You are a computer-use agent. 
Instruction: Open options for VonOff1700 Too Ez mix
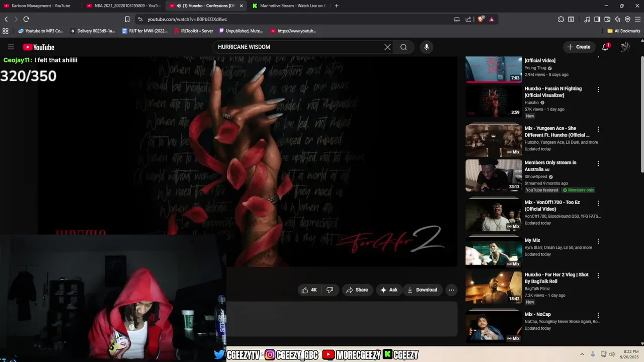click(598, 203)
